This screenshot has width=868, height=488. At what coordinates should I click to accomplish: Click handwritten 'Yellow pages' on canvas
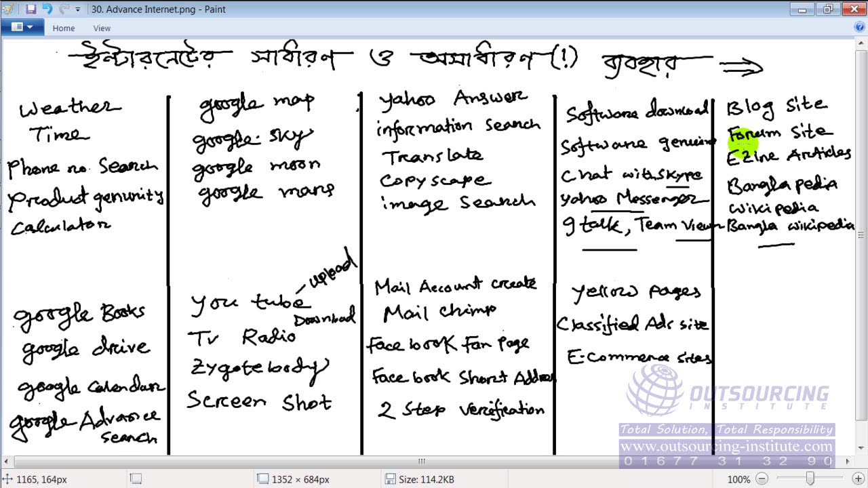tap(636, 292)
